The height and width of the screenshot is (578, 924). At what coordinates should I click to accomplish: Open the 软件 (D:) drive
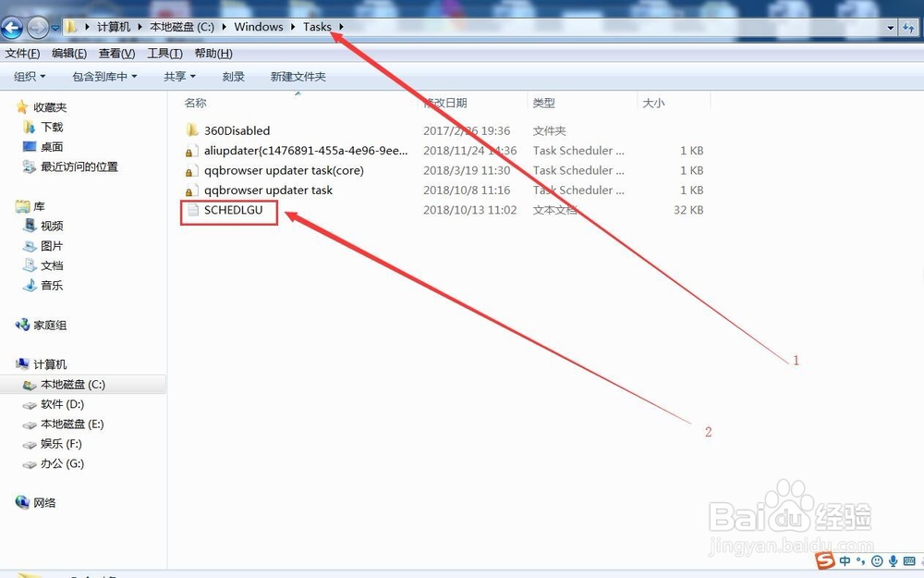[x=63, y=404]
